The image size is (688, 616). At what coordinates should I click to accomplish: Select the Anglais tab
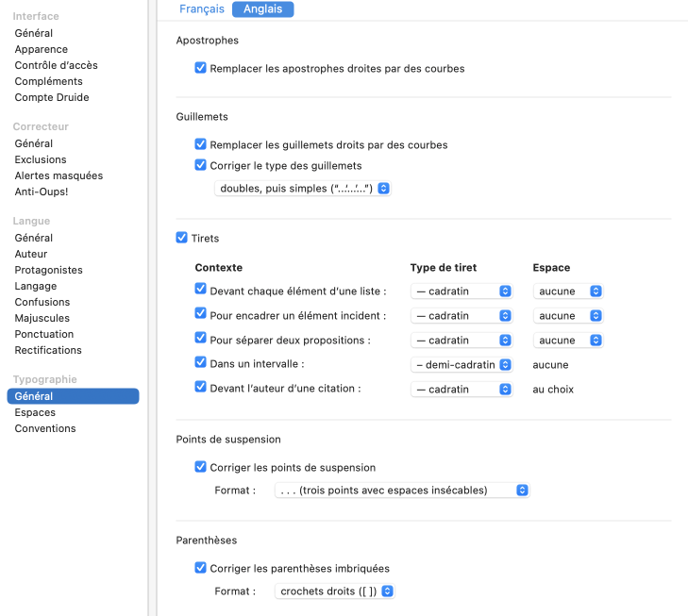tap(262, 9)
